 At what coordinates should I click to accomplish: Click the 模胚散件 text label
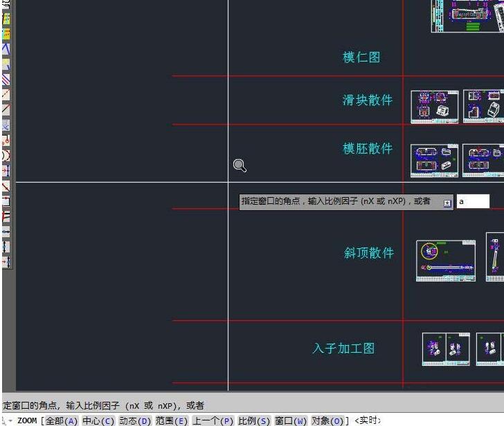pos(368,149)
